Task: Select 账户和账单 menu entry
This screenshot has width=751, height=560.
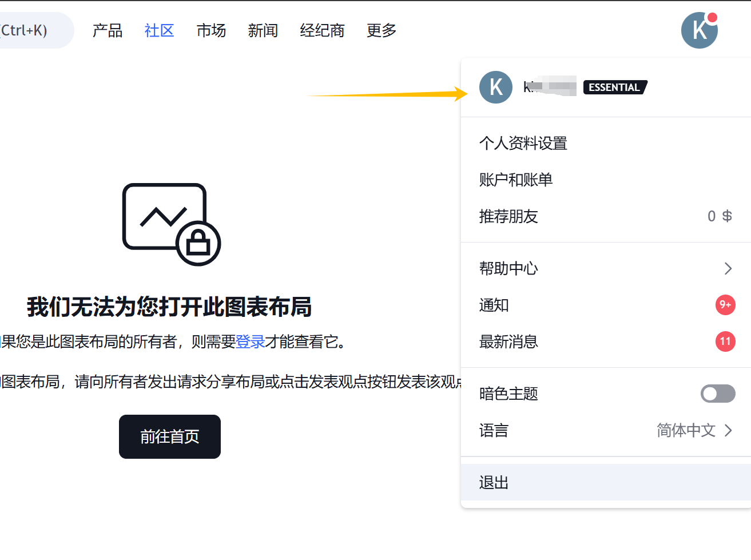Action: [x=515, y=180]
